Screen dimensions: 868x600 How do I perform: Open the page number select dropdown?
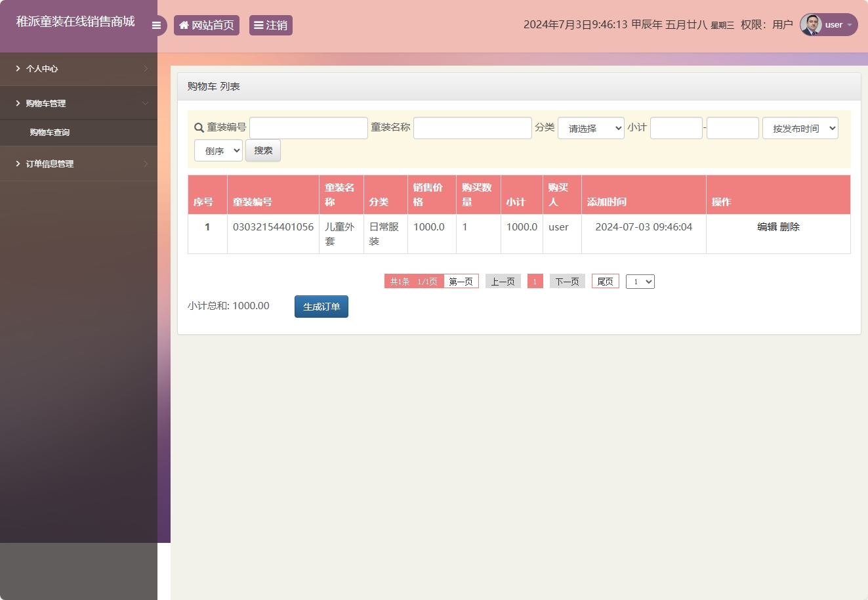point(640,282)
